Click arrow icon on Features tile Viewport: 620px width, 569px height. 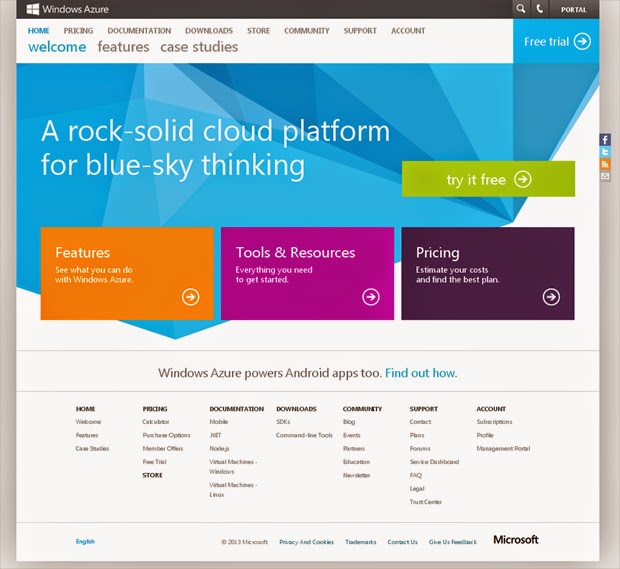click(191, 297)
